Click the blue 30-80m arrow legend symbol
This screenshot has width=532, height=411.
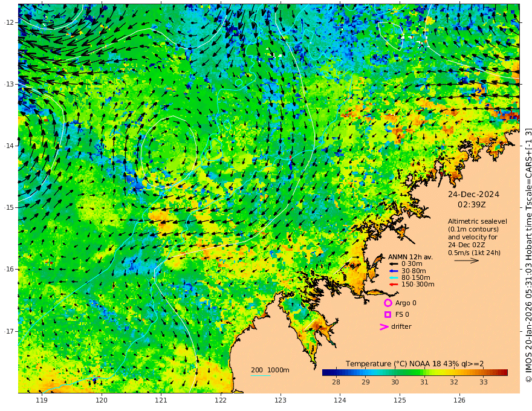pyautogui.click(x=394, y=271)
